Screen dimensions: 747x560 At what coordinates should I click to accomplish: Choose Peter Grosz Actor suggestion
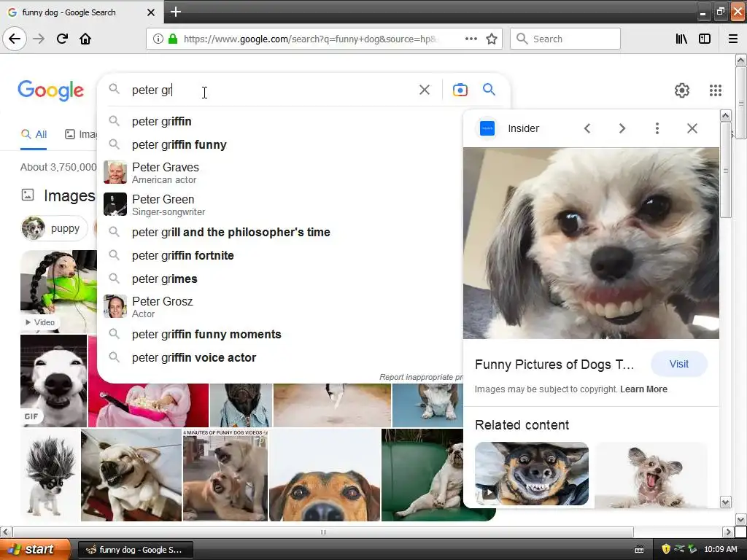pyautogui.click(x=281, y=306)
